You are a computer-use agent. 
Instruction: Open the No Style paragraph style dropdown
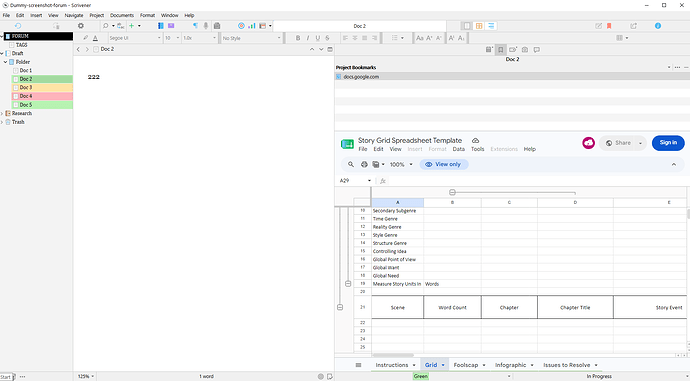coord(251,38)
